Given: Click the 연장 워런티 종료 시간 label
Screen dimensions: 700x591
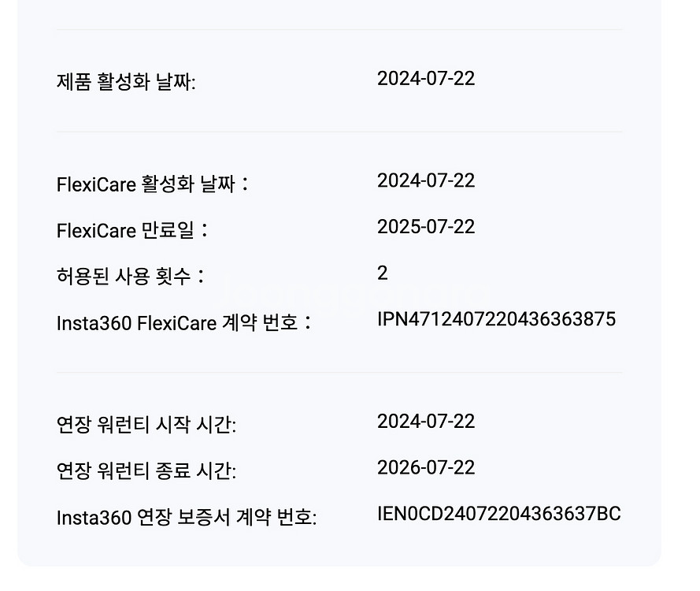Looking at the screenshot, I should [146, 471].
